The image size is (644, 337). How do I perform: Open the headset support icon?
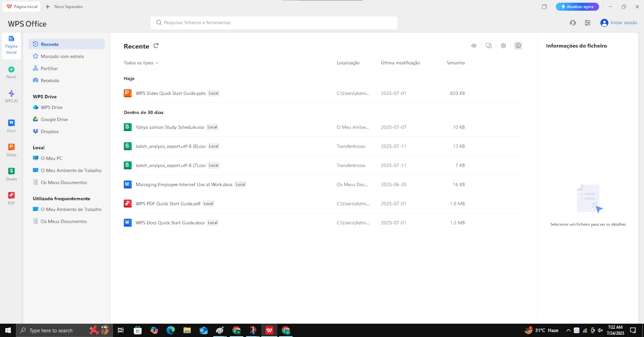(x=573, y=23)
